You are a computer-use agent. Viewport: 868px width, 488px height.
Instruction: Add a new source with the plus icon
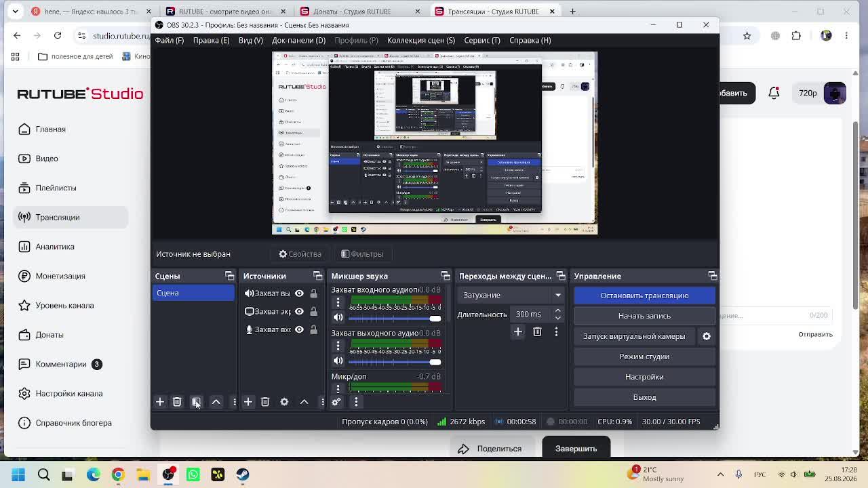[x=248, y=402]
